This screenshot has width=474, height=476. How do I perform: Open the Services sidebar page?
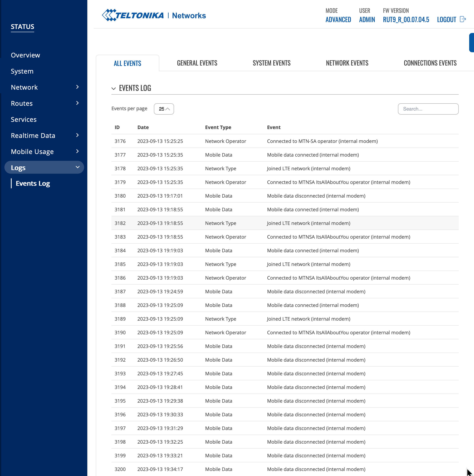[x=24, y=119]
